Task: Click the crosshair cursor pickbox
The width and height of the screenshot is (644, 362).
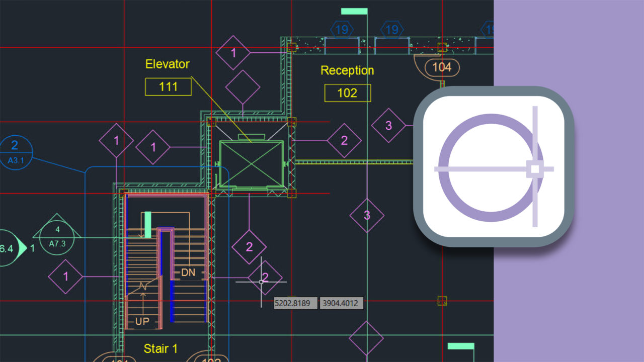Action: (x=262, y=282)
